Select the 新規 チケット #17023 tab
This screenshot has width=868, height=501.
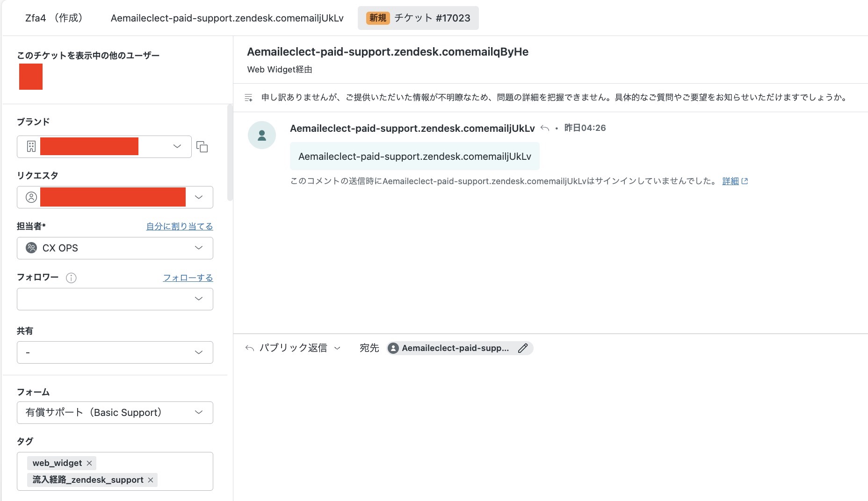418,18
